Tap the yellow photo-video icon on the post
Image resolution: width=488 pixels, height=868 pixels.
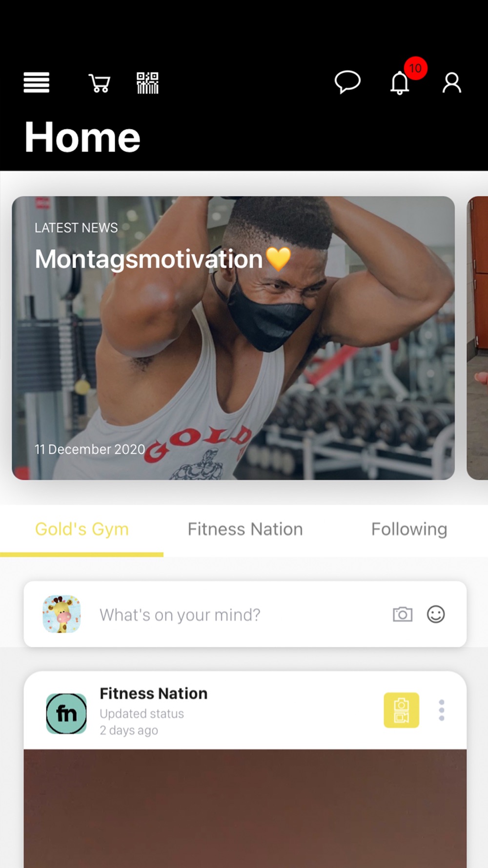[401, 710]
